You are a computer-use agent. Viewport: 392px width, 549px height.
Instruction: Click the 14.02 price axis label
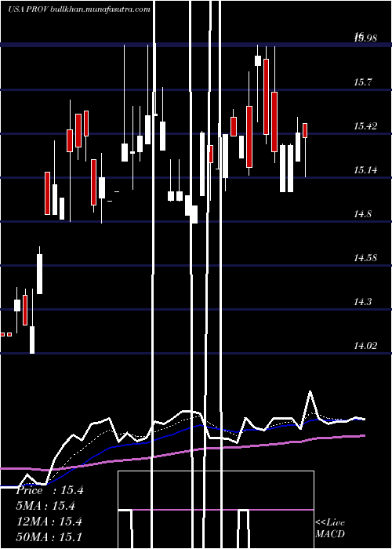(x=365, y=346)
